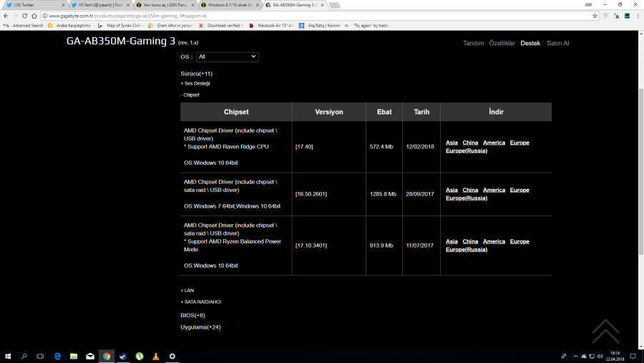Select the Destek page tab
Image resolution: width=644 pixels, height=363 pixels.
(x=530, y=43)
